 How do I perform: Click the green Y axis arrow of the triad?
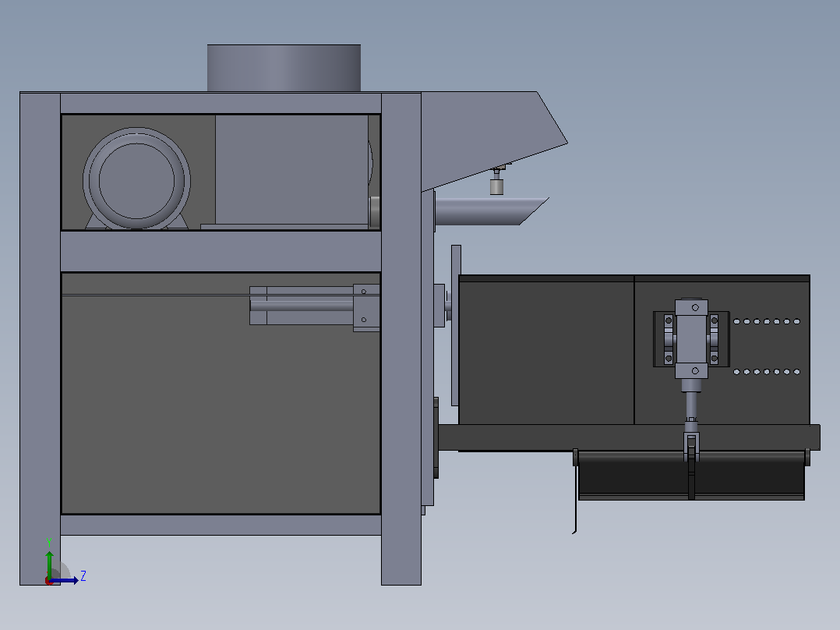pyautogui.click(x=49, y=564)
